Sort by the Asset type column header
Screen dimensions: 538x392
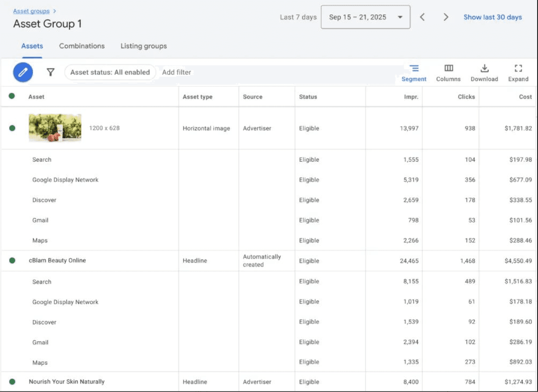pos(197,97)
